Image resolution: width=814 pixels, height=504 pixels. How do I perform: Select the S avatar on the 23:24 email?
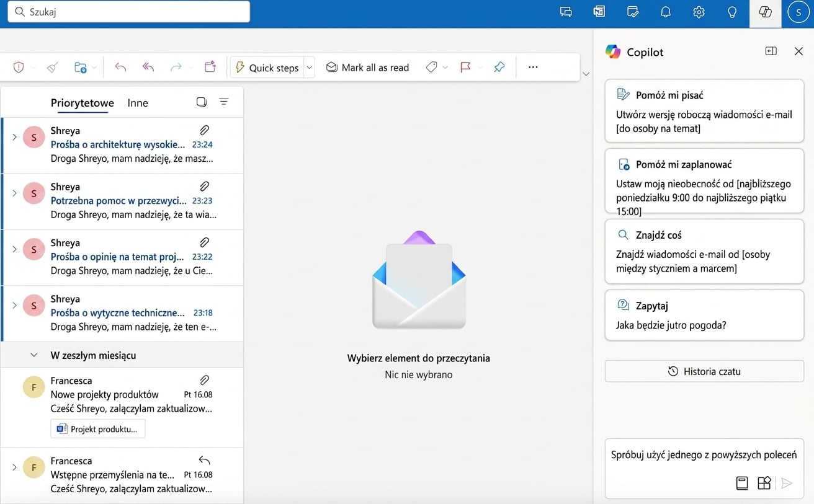point(34,137)
